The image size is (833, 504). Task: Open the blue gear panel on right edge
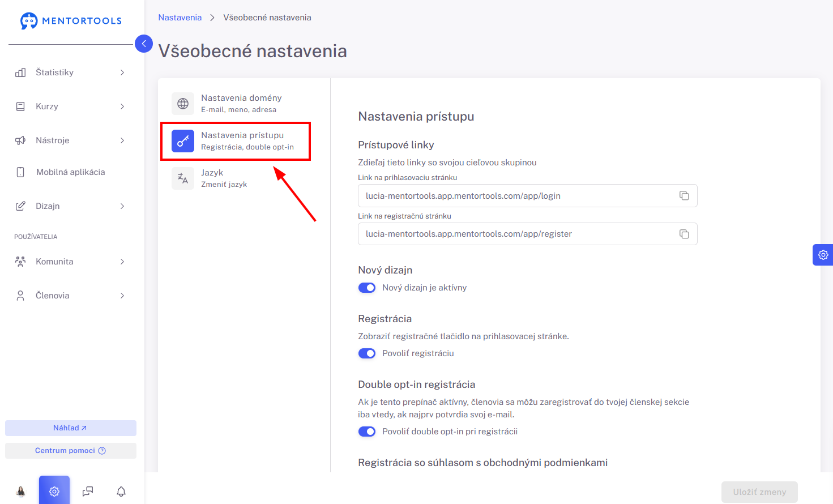[823, 255]
